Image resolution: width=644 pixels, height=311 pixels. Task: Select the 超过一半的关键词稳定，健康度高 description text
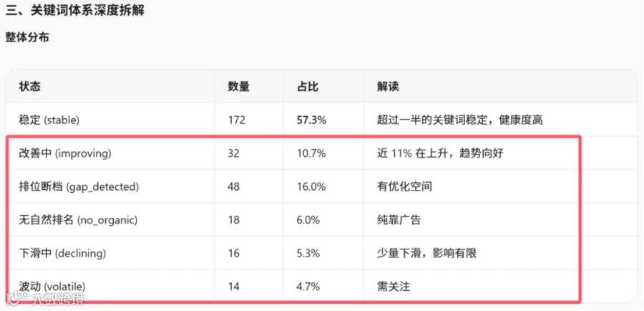460,120
